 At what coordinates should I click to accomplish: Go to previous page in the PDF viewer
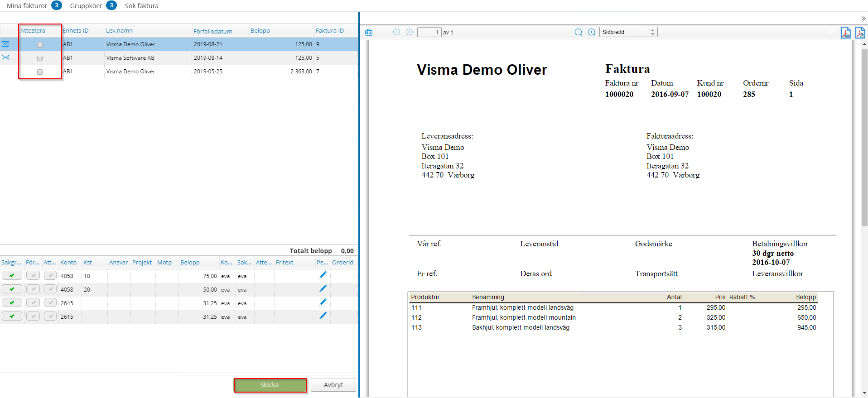pyautogui.click(x=396, y=32)
